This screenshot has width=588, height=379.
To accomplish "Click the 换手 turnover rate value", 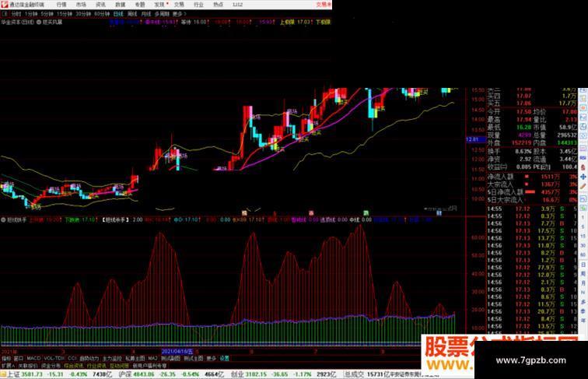I will click(x=523, y=152).
